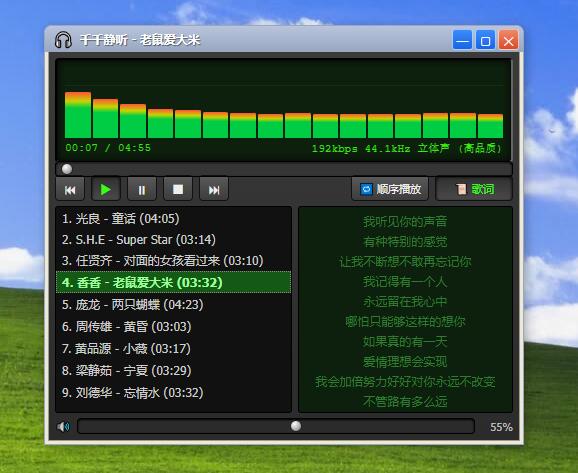Pause the current song
Screen dimensions: 578x473
142,189
